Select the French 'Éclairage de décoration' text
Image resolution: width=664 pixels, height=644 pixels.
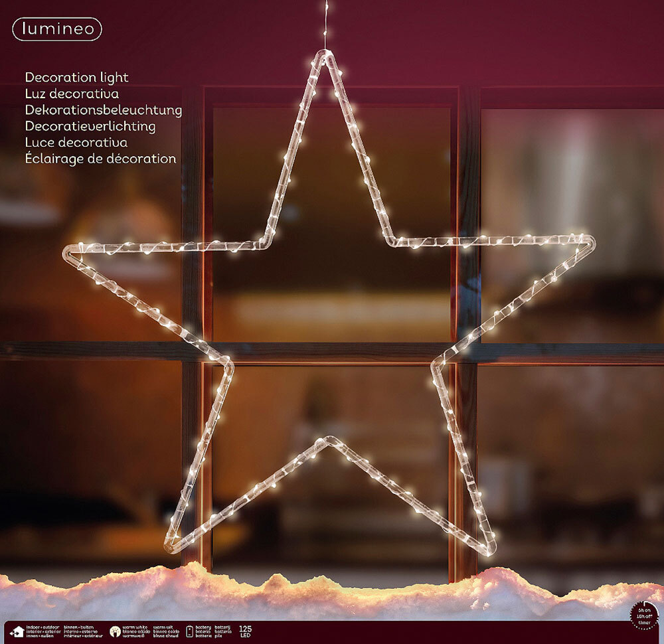point(100,159)
